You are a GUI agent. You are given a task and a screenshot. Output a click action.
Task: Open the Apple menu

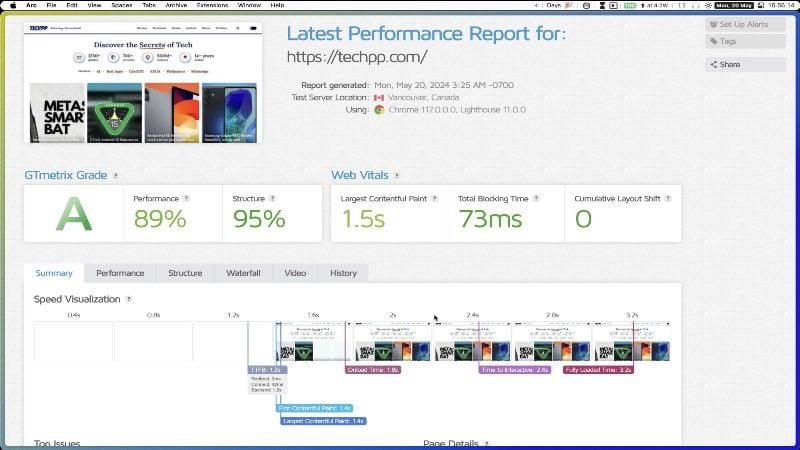(x=13, y=5)
